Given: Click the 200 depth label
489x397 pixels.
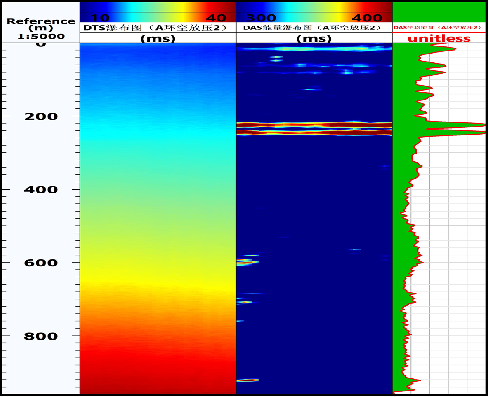Looking at the screenshot, I should (x=41, y=116).
